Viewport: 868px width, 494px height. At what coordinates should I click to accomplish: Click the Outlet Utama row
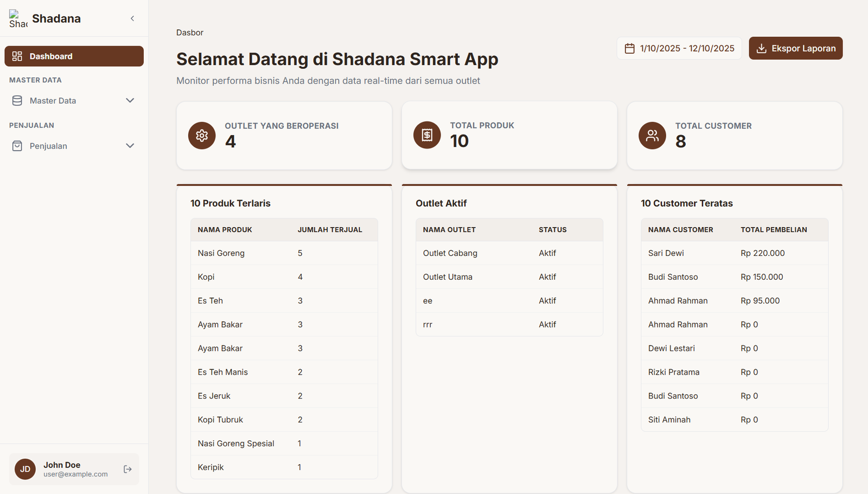(509, 277)
